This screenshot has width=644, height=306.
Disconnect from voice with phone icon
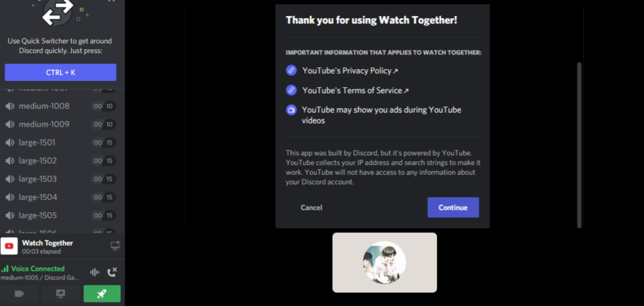[x=111, y=272]
